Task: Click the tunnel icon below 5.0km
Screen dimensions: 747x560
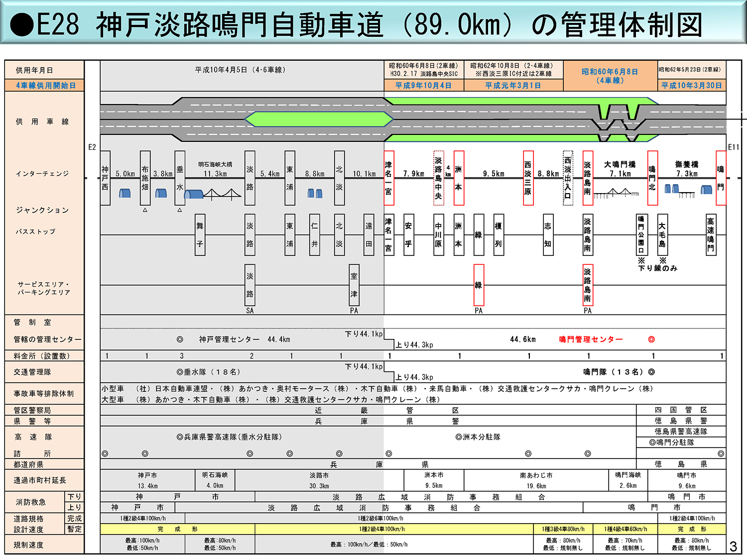Action: 124,193
